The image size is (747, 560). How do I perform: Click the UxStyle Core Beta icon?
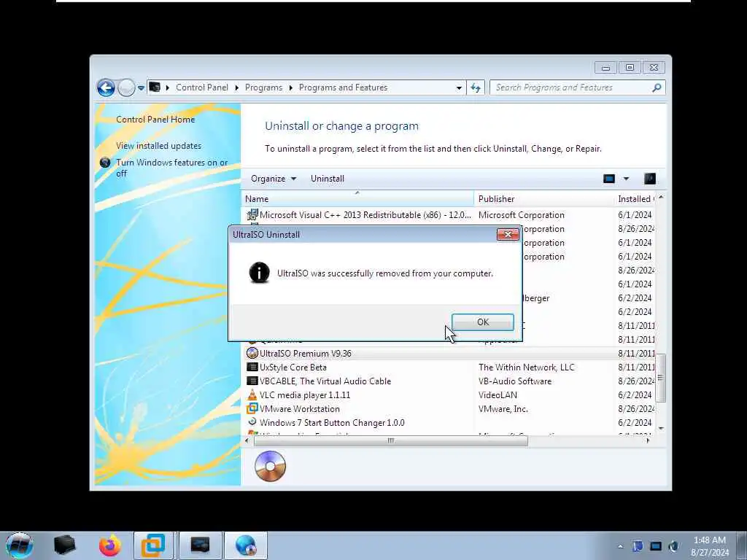(x=252, y=367)
